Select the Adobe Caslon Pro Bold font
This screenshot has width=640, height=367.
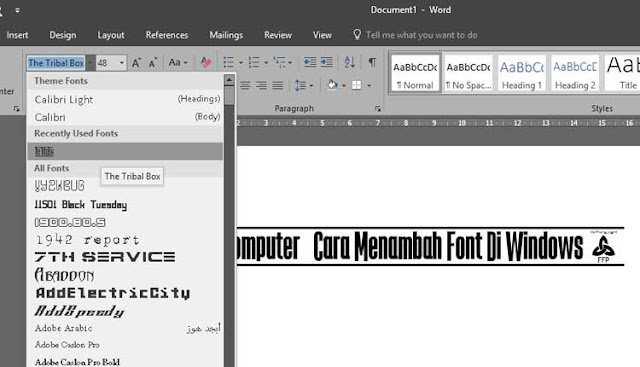pos(125,362)
